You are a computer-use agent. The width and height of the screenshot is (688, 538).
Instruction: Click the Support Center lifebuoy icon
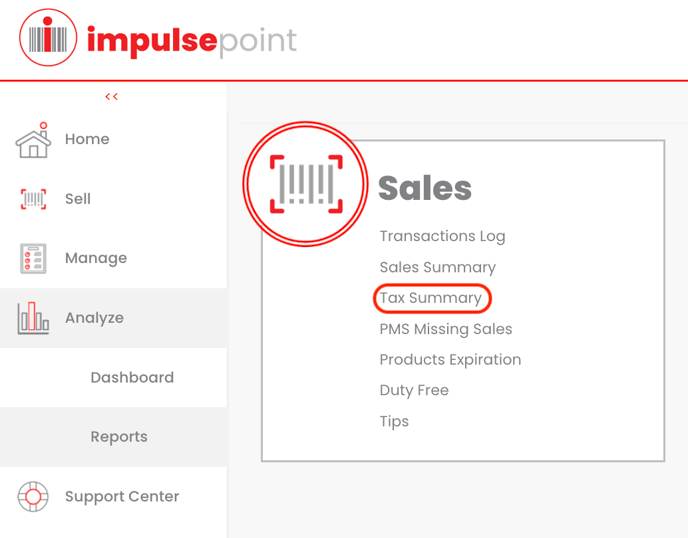click(33, 496)
